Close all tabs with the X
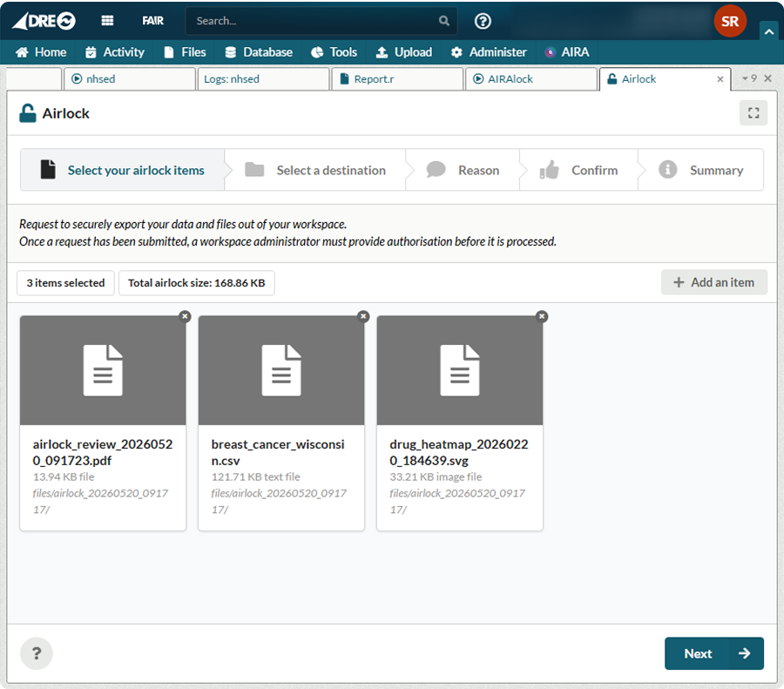 pos(768,78)
